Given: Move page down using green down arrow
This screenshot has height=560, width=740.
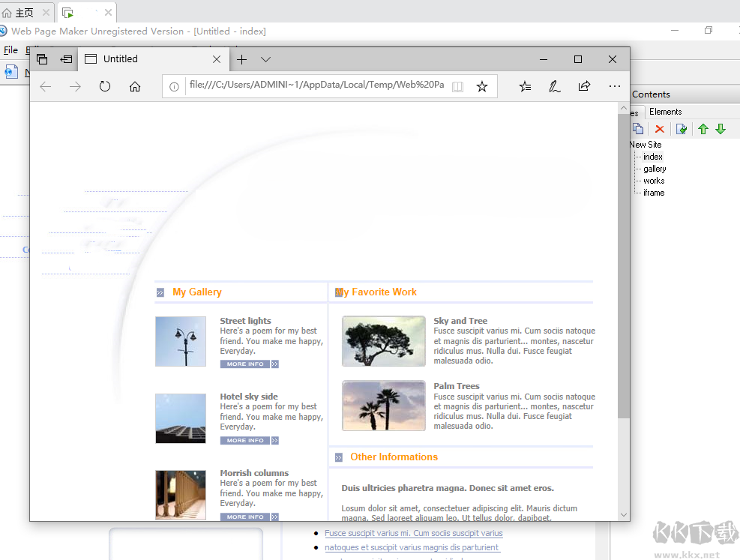Looking at the screenshot, I should [x=721, y=128].
